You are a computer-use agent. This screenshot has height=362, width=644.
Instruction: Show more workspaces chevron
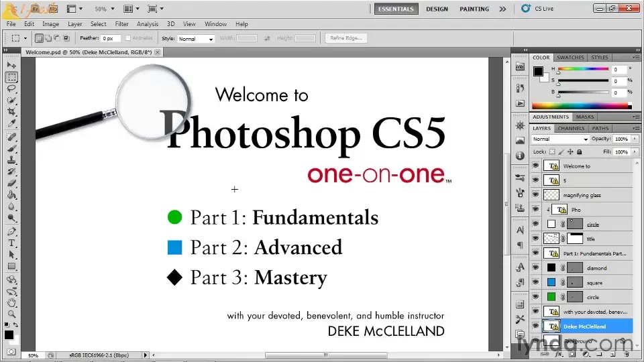click(x=502, y=9)
